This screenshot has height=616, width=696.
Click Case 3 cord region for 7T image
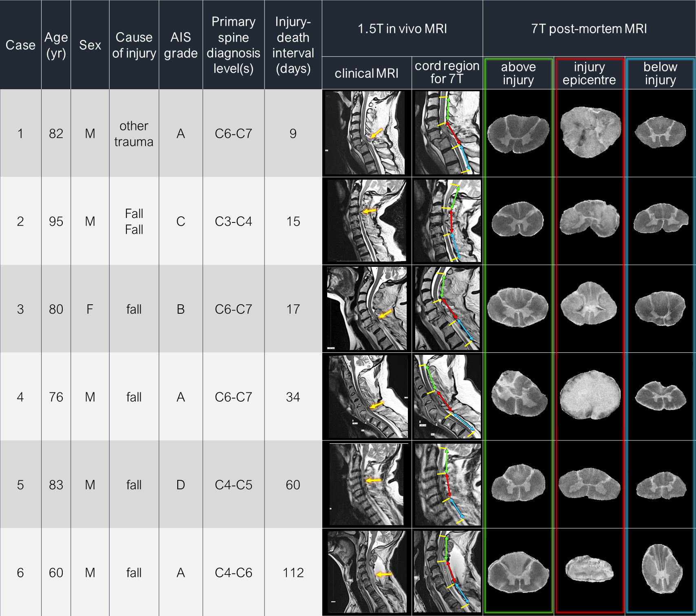[447, 308]
